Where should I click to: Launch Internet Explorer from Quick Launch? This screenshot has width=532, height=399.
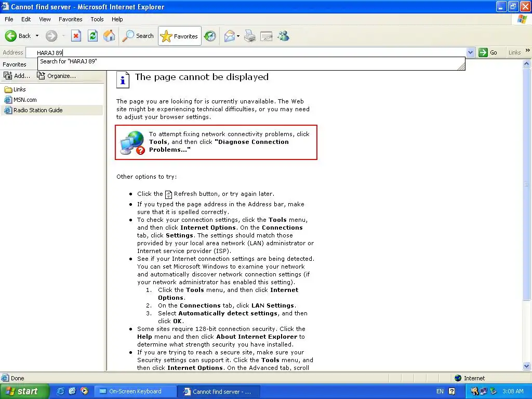point(60,392)
